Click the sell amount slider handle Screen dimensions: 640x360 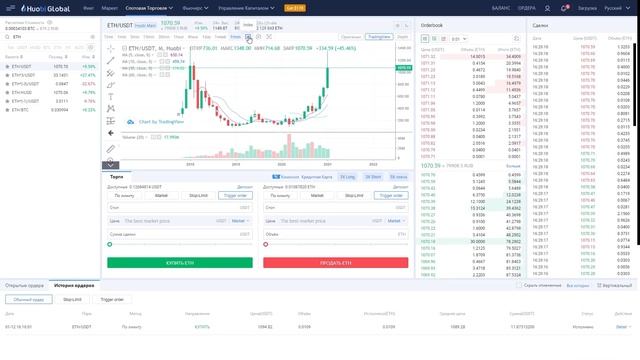(266, 244)
